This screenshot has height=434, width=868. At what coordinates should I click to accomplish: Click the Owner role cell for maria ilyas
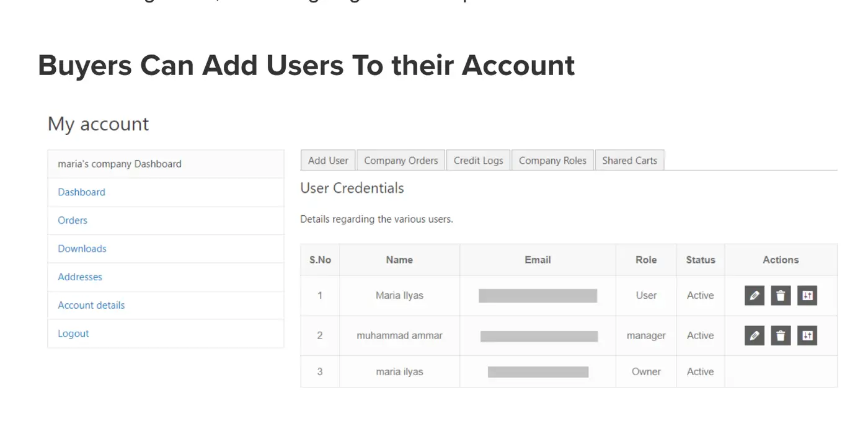pyautogui.click(x=645, y=371)
